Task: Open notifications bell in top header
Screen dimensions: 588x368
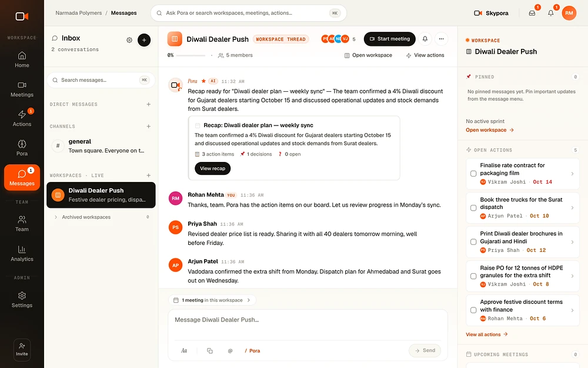Action: tap(551, 13)
